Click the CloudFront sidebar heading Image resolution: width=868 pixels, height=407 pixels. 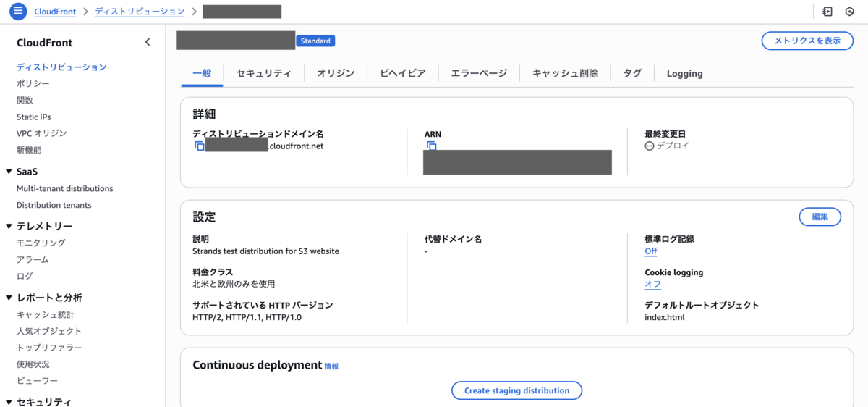click(45, 43)
